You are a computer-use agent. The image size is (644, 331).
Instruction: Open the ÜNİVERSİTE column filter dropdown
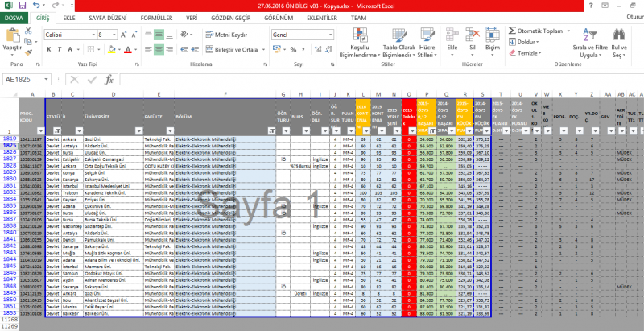[138, 130]
